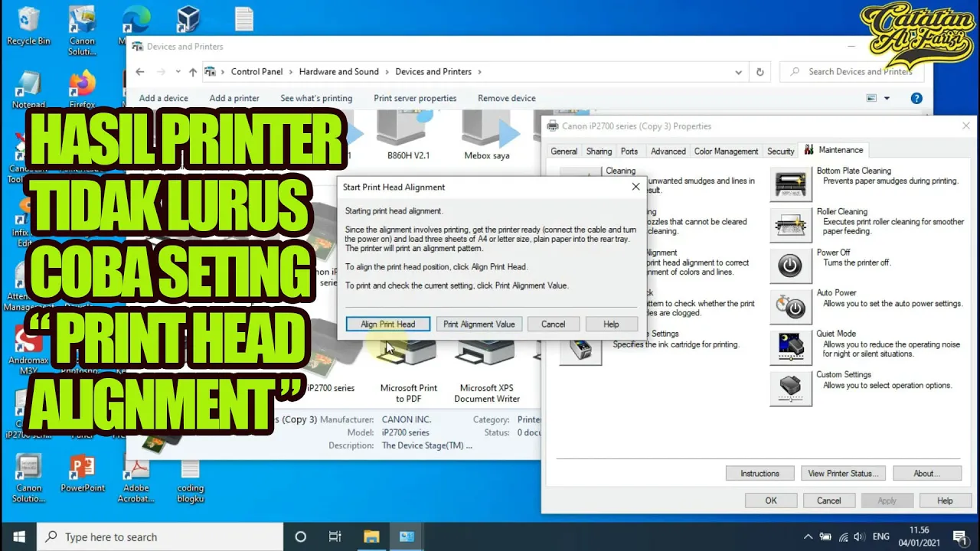Image resolution: width=980 pixels, height=551 pixels.
Task: Click the ENG language indicator
Action: pos(880,537)
